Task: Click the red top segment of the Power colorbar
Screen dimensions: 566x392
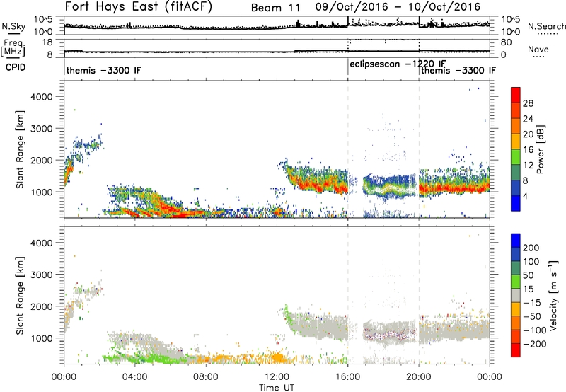Action: [516, 95]
